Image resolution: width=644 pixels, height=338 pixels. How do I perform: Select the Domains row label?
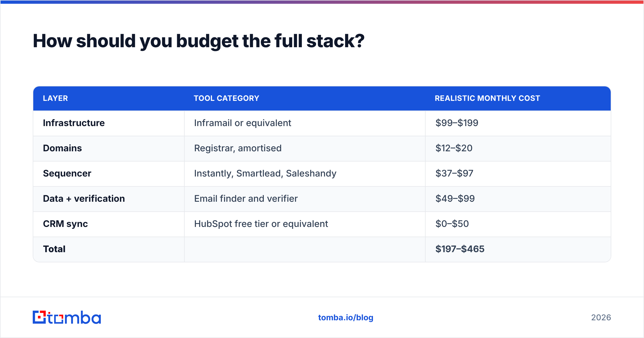tap(62, 148)
